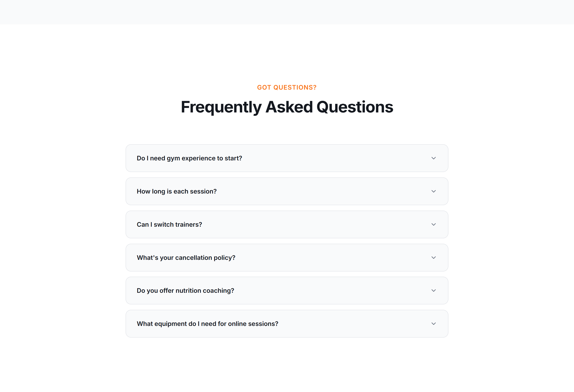Expand the 'Can I switch trainers?' question text
Viewport: 574px width, 392px height.
click(169, 224)
